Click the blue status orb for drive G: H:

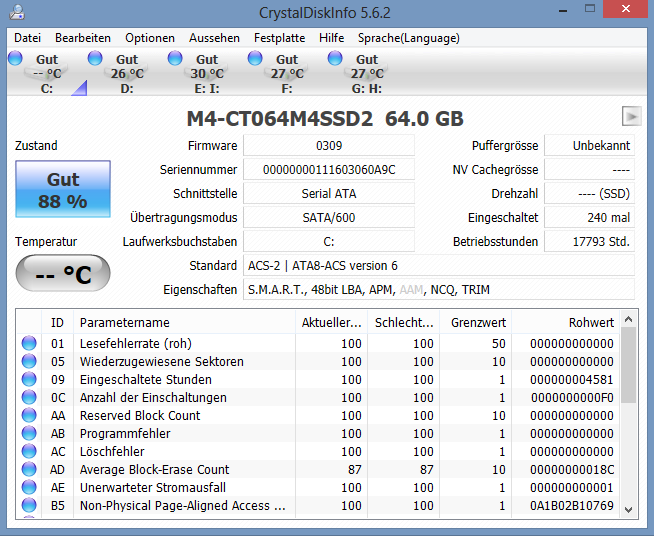tap(335, 58)
